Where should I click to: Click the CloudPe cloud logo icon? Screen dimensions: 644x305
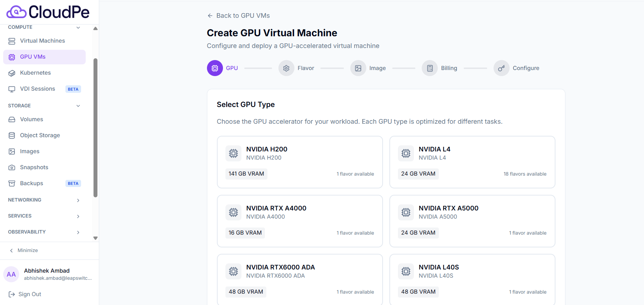pyautogui.click(x=16, y=12)
